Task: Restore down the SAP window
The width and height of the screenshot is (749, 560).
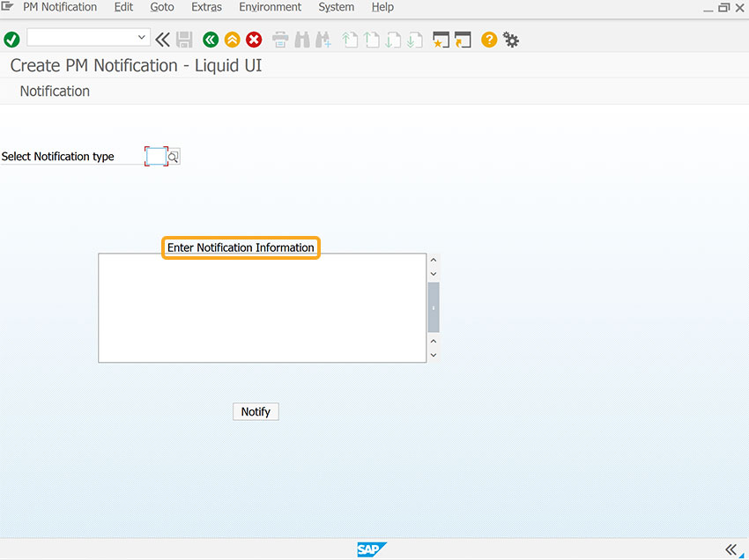Action: click(724, 8)
